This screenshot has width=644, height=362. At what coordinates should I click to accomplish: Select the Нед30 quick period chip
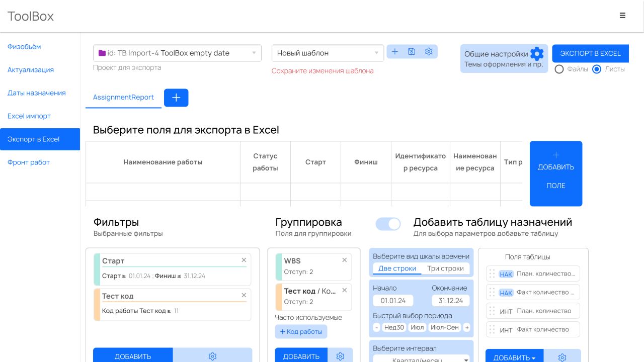(394, 327)
